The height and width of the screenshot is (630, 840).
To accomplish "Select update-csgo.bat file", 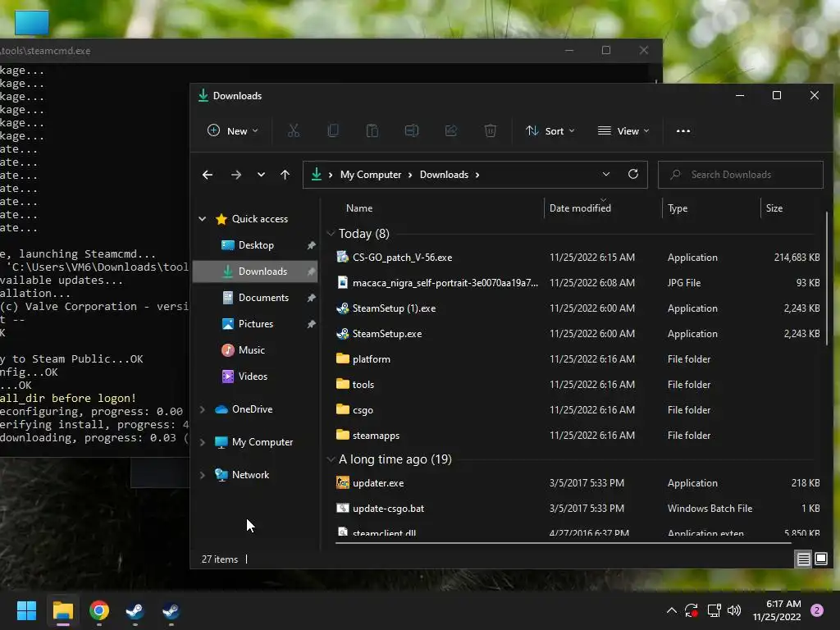I will [x=577, y=509].
